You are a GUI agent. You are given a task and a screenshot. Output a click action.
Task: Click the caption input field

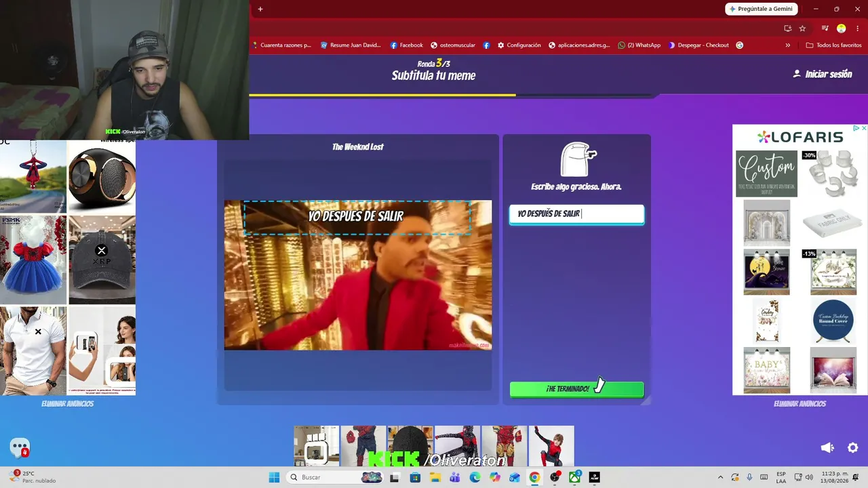(576, 214)
